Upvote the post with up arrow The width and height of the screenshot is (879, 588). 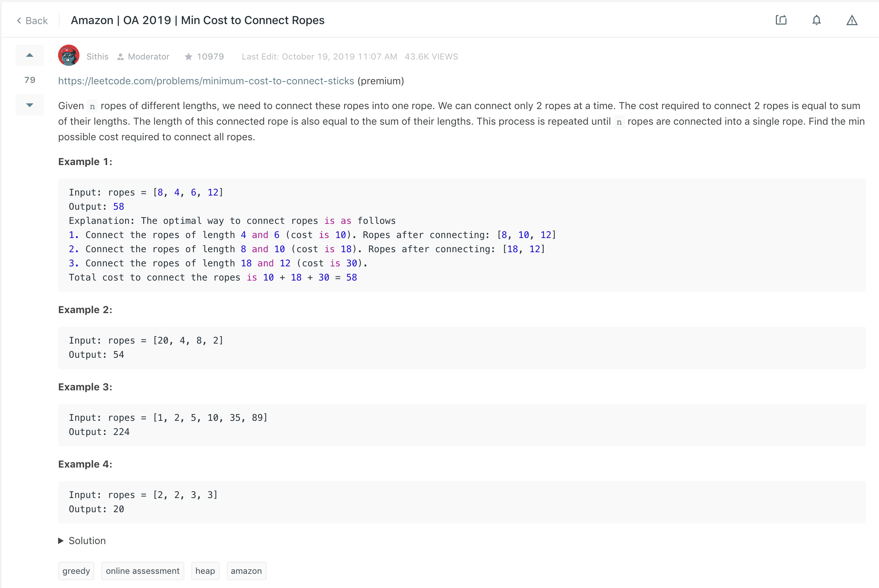[30, 56]
